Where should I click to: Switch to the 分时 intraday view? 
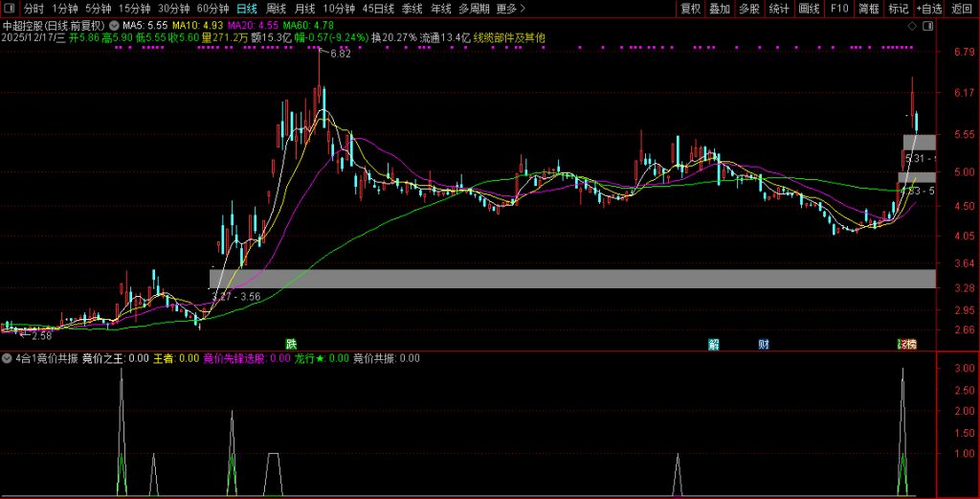coord(33,9)
